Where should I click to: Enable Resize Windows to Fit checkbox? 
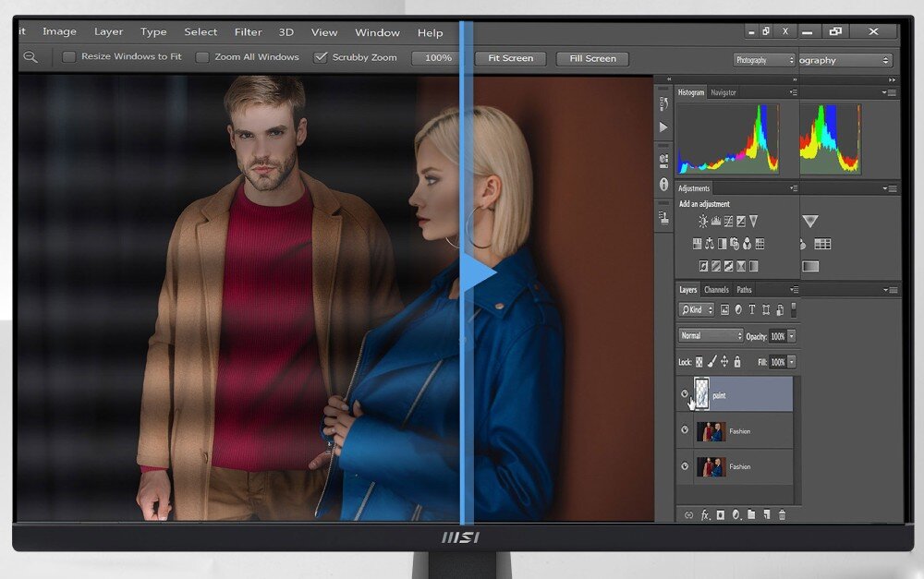pyautogui.click(x=69, y=57)
